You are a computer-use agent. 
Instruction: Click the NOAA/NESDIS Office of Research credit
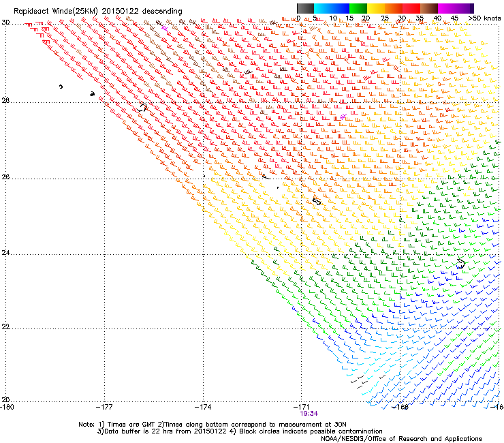coord(401,438)
